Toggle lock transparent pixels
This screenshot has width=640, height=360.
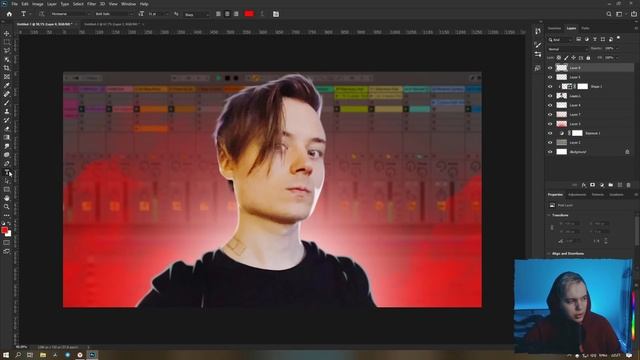tap(559, 58)
